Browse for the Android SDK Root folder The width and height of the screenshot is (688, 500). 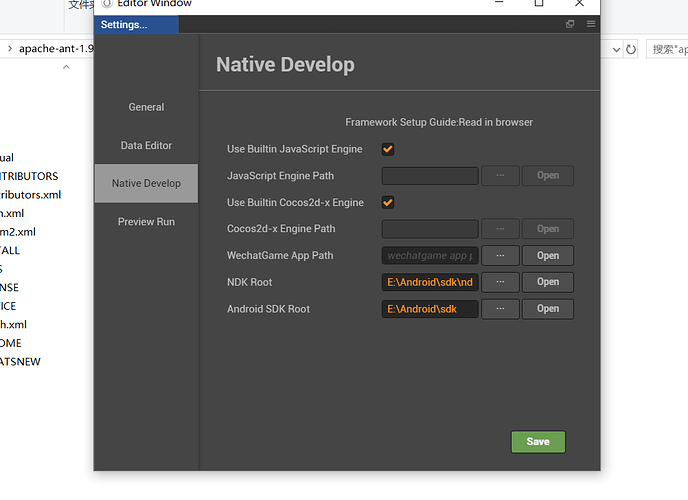500,309
